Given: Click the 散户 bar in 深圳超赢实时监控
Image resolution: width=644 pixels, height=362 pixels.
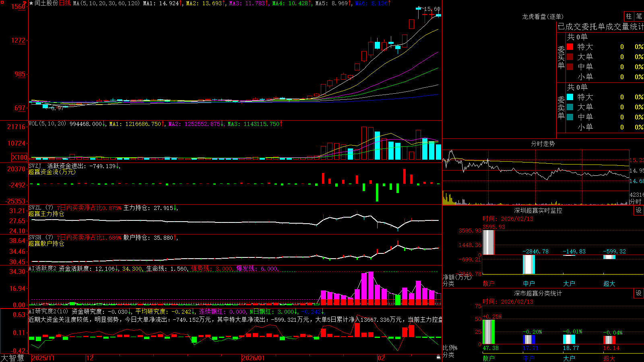Looking at the screenshot, I should 488,242.
